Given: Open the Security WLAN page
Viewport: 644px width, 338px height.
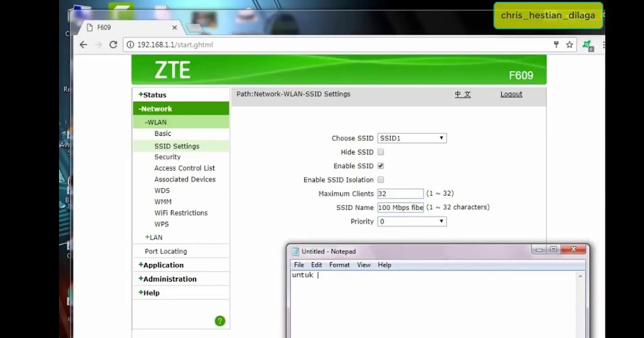Looking at the screenshot, I should (167, 157).
